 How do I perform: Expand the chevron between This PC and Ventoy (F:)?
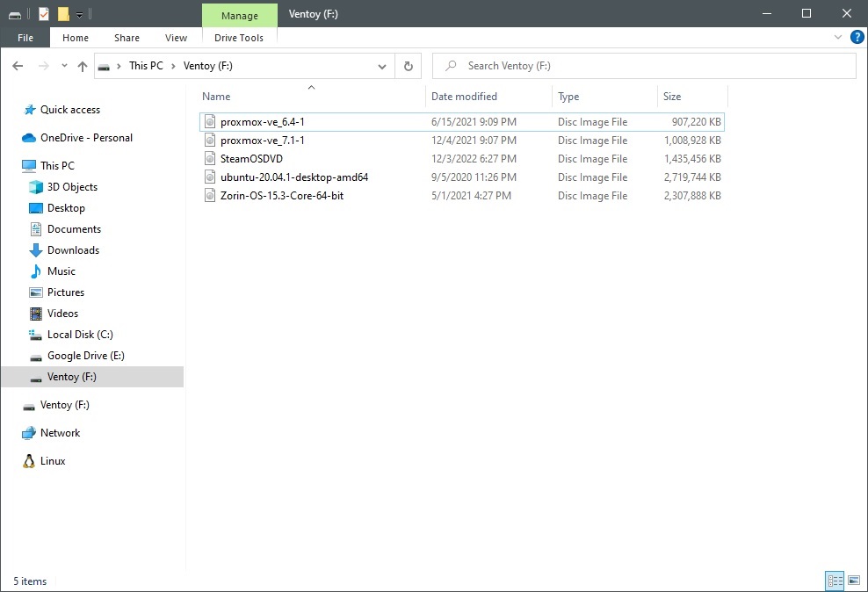[x=173, y=67]
